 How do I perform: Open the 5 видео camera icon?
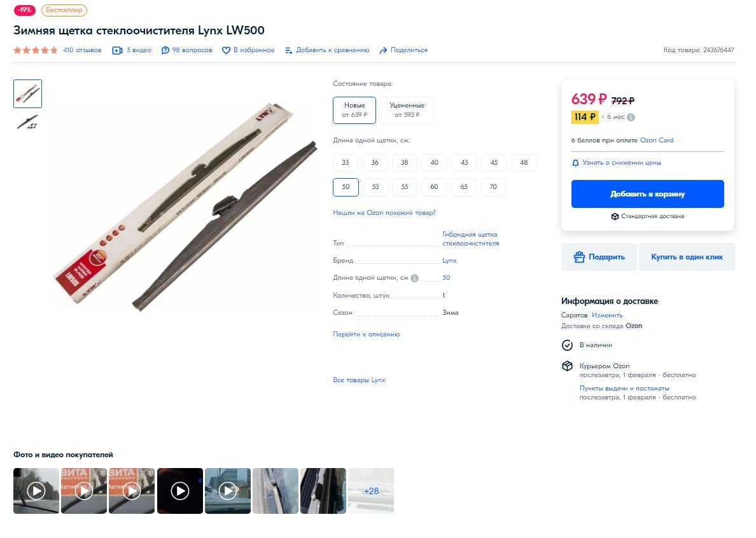pyautogui.click(x=117, y=50)
